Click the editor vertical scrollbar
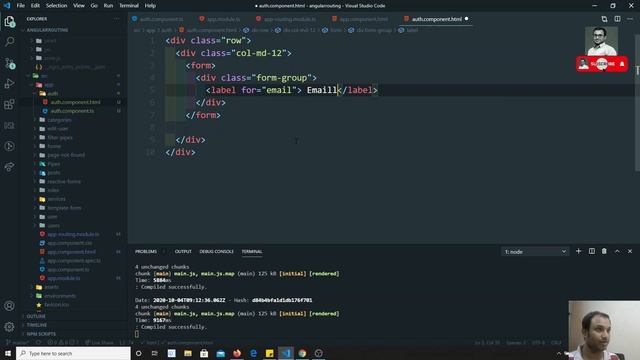 637,102
